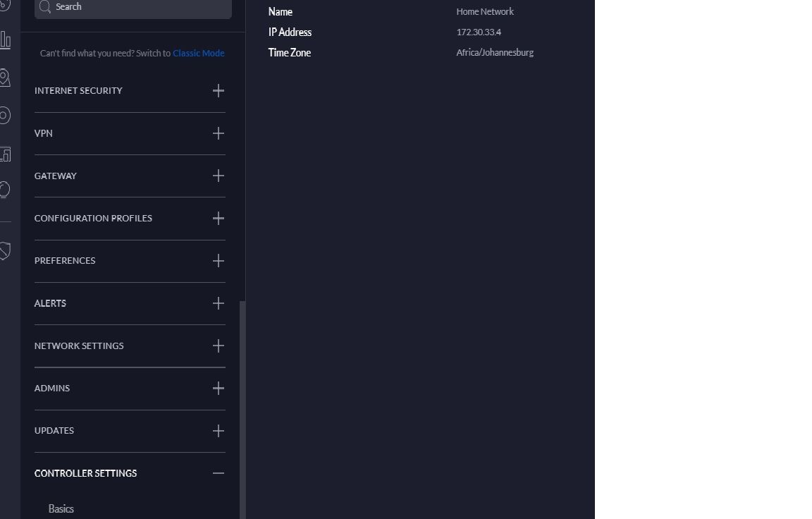812x519 pixels.
Task: Open the shield security icon
Action: tap(5, 250)
